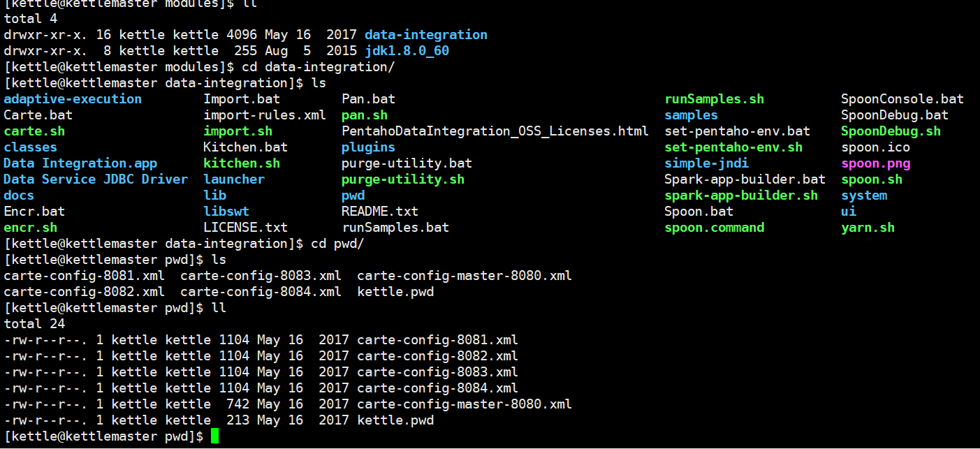Click the classes directory entry
Screen dimensions: 980x449
(x=31, y=147)
